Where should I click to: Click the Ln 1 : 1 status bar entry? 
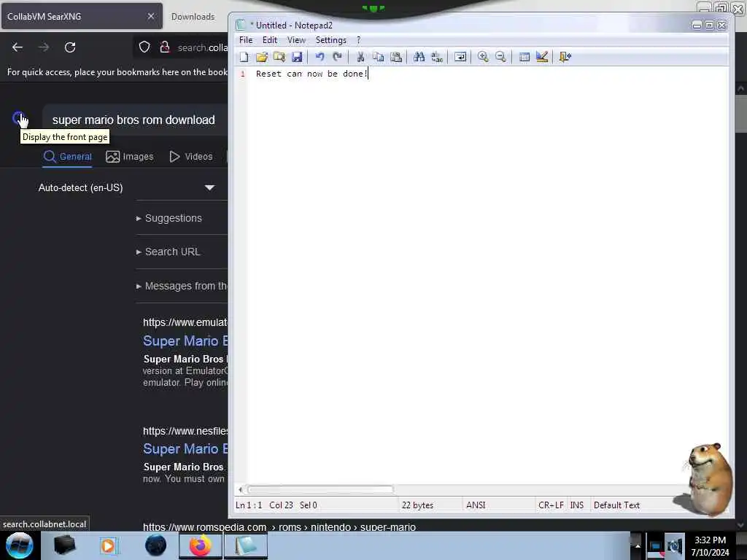249,505
